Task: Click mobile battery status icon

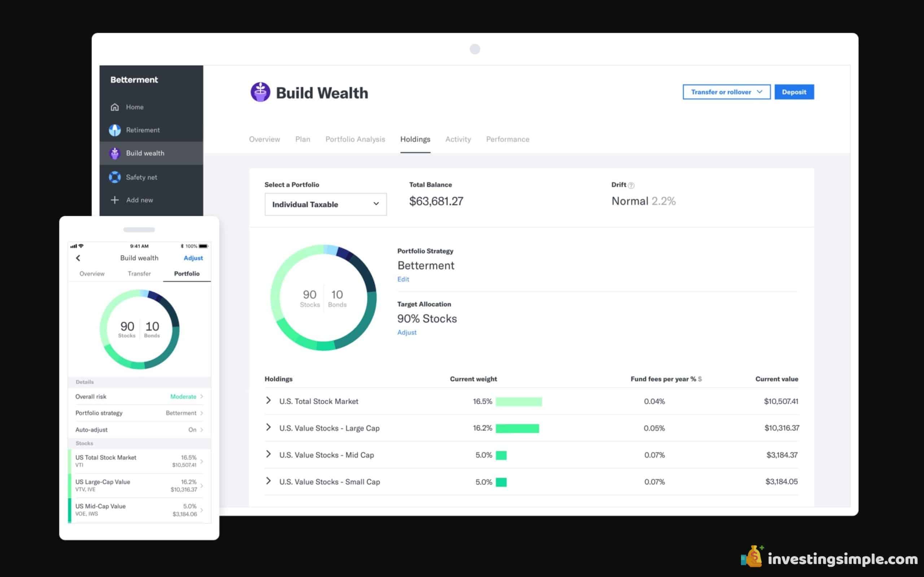Action: pos(204,246)
